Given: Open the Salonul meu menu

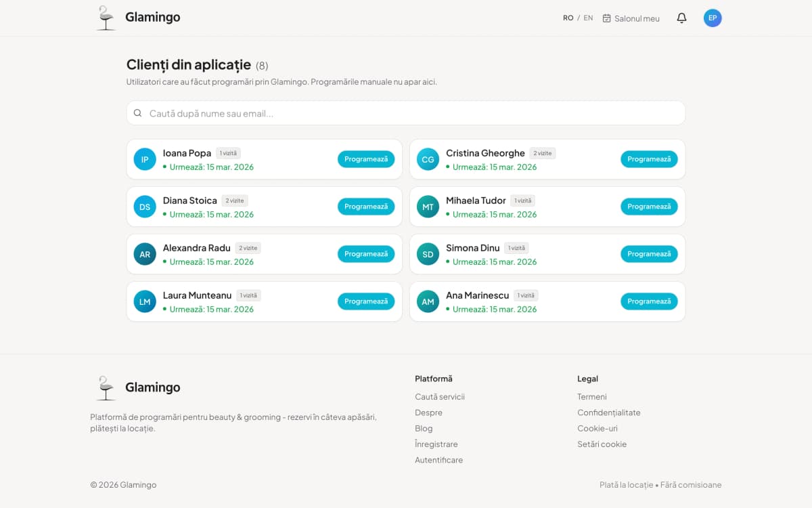Looking at the screenshot, I should click(631, 18).
